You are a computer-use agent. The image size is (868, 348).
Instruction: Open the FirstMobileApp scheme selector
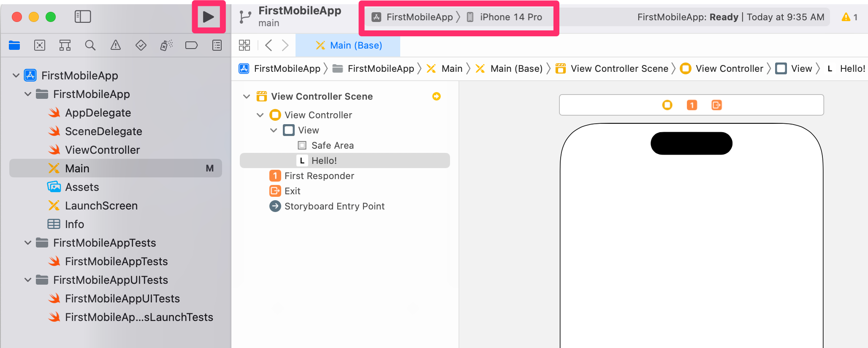point(412,17)
